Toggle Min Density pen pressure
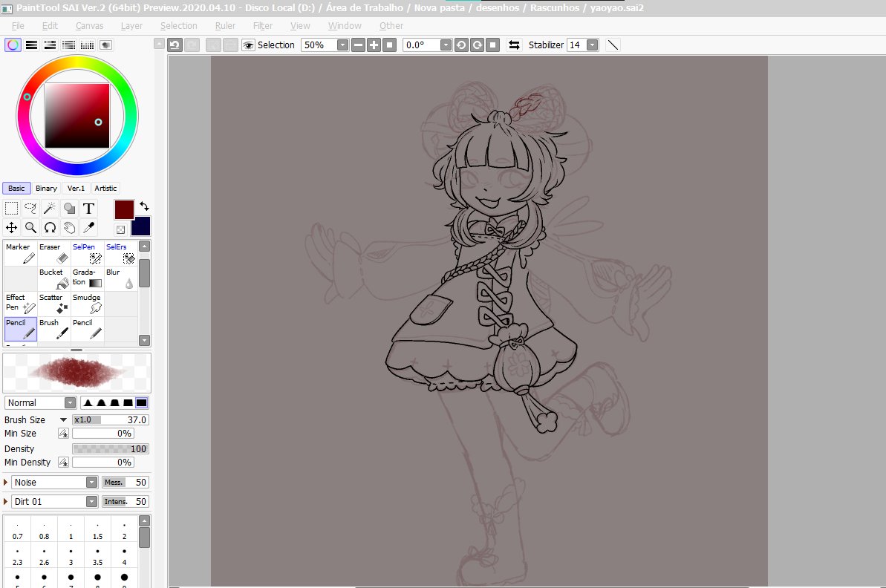 point(63,462)
